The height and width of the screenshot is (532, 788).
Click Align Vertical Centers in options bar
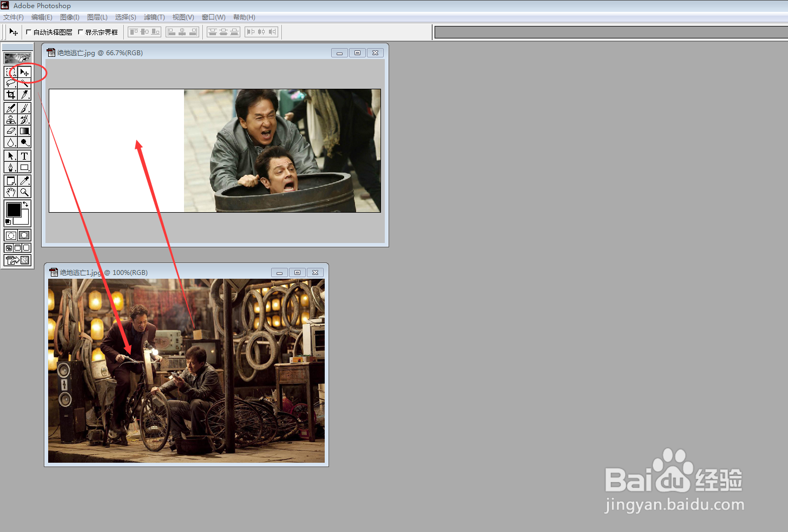tap(145, 32)
